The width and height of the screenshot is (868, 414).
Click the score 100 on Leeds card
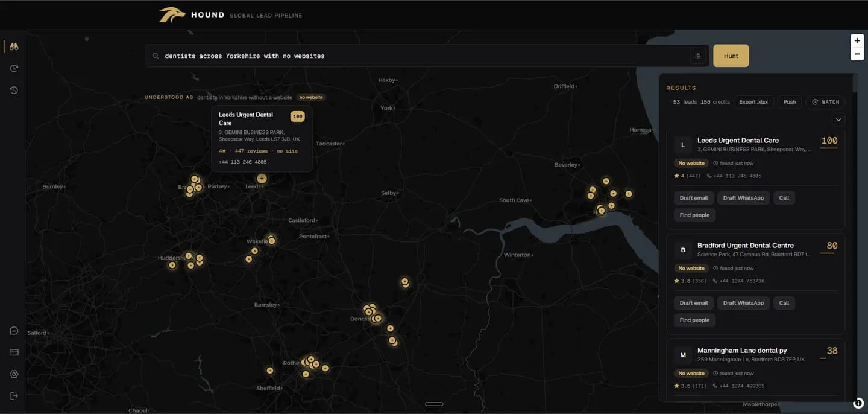tap(829, 141)
